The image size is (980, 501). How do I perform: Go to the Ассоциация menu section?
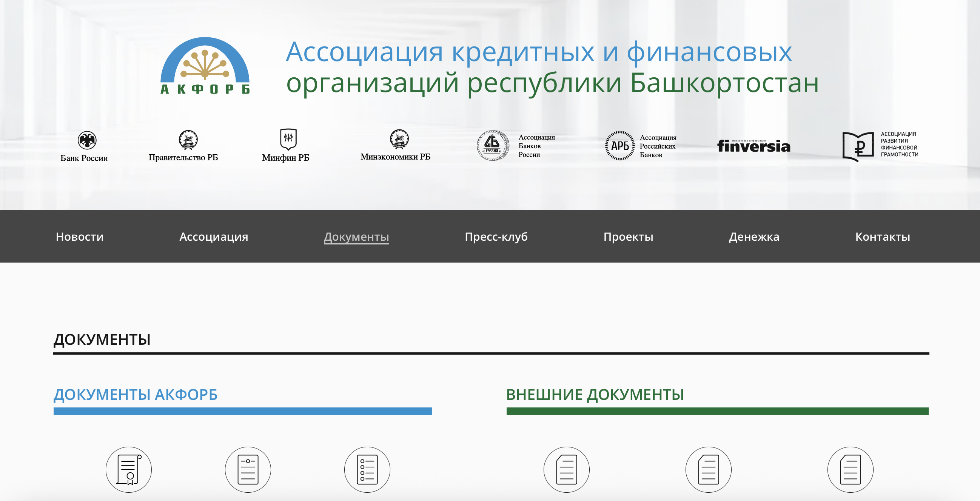pyautogui.click(x=213, y=237)
